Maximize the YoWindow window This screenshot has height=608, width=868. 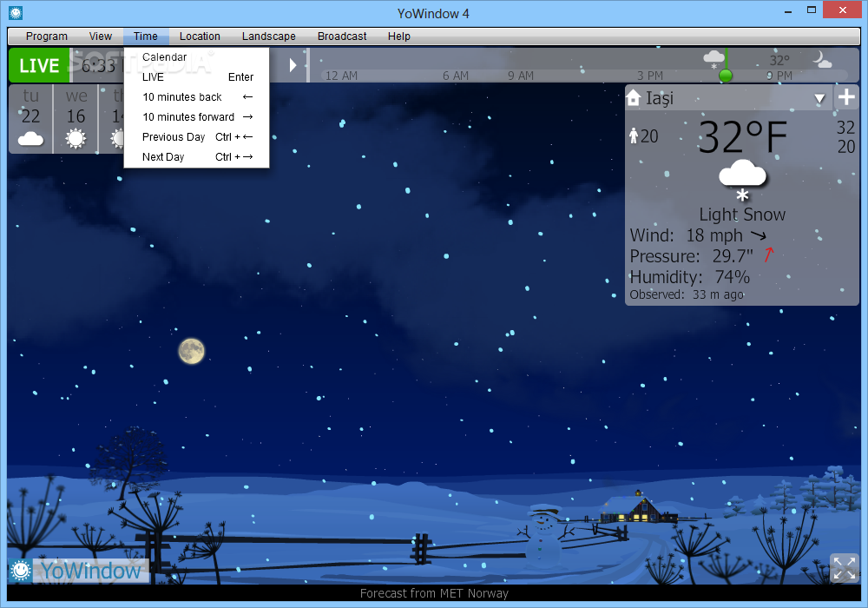click(x=812, y=10)
